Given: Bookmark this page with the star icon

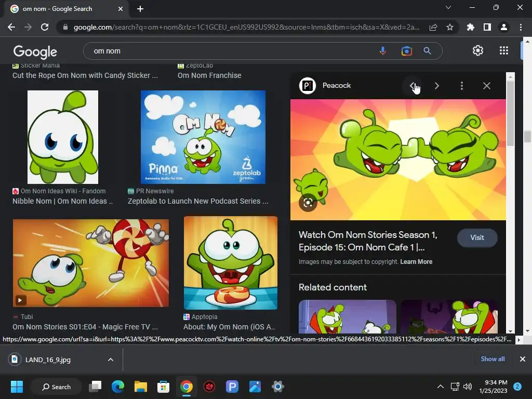Looking at the screenshot, I should 450,27.
